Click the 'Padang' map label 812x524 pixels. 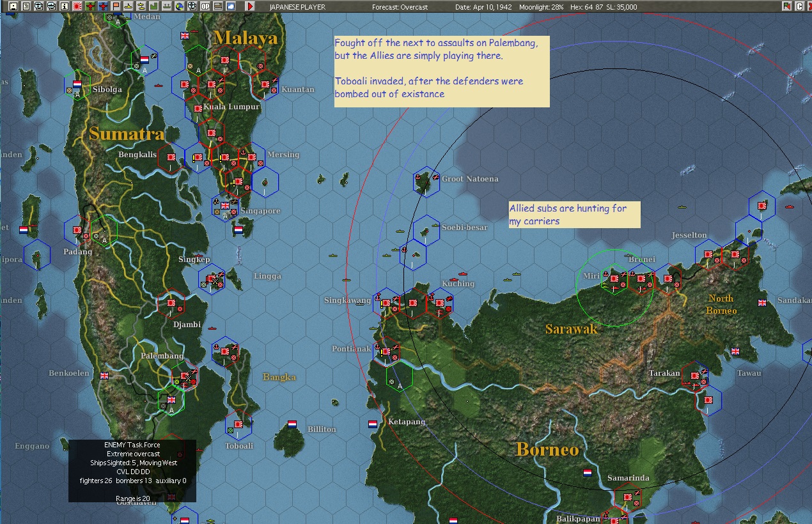pyautogui.click(x=77, y=252)
